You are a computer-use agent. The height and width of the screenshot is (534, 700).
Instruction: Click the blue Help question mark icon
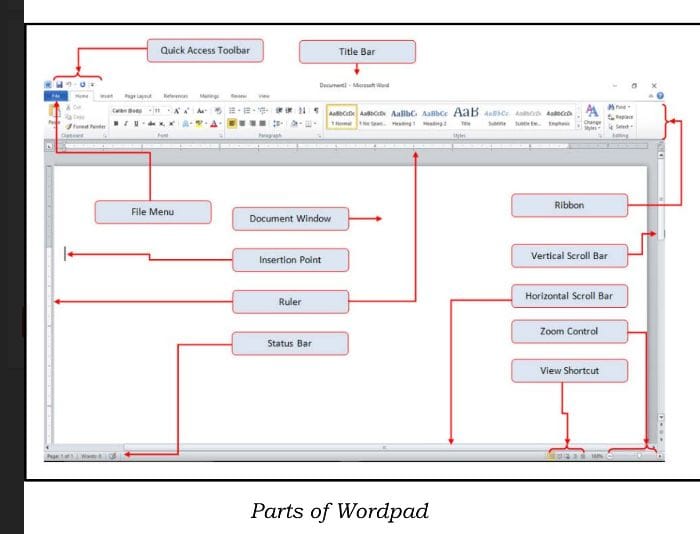[x=660, y=96]
